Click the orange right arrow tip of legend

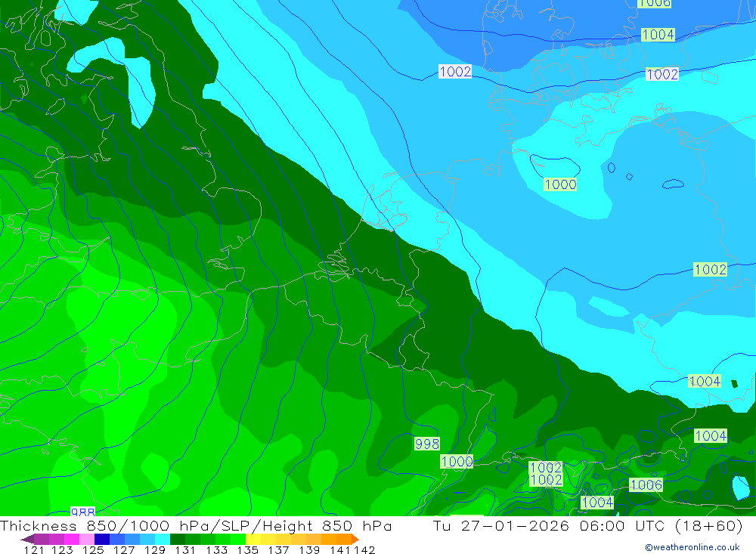(x=355, y=539)
